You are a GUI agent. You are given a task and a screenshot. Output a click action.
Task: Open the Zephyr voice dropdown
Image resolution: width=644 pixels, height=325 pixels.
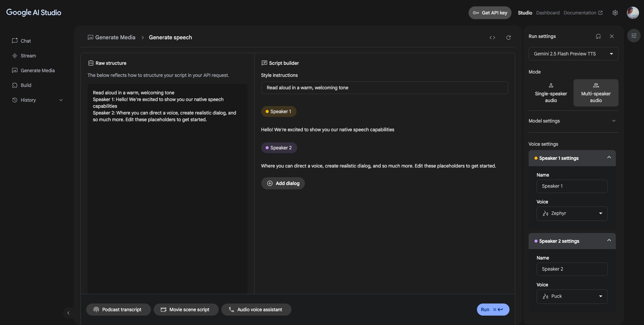click(572, 214)
